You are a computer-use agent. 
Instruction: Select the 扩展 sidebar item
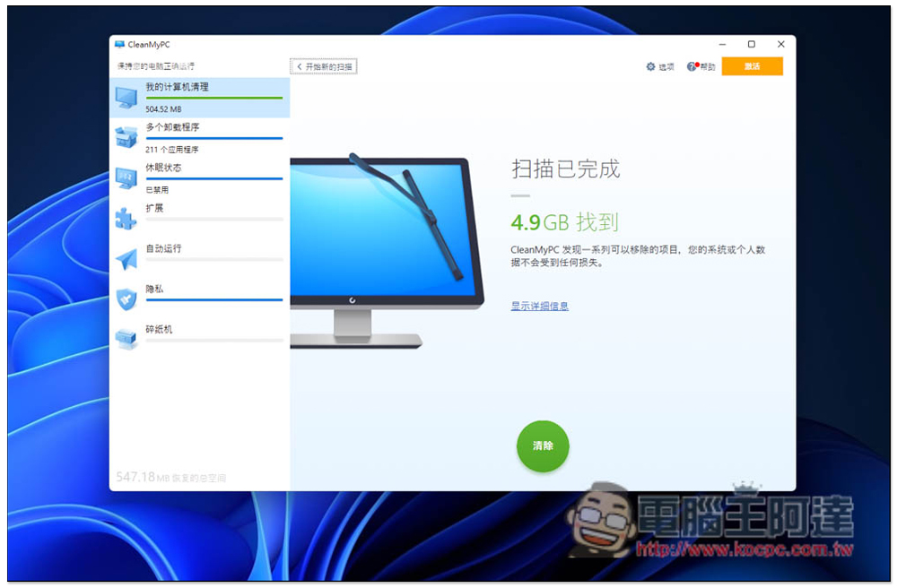coord(200,219)
